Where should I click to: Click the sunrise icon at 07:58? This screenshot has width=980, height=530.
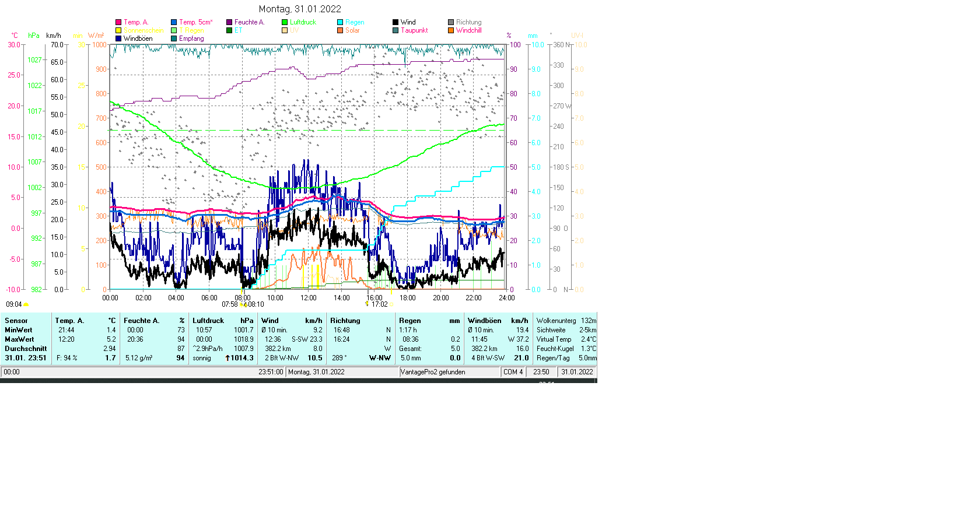point(242,304)
